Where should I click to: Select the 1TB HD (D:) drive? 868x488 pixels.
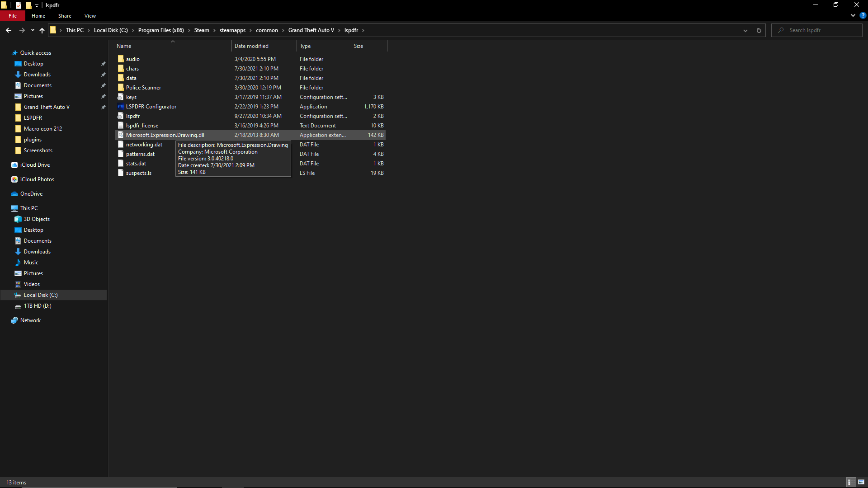[38, 306]
